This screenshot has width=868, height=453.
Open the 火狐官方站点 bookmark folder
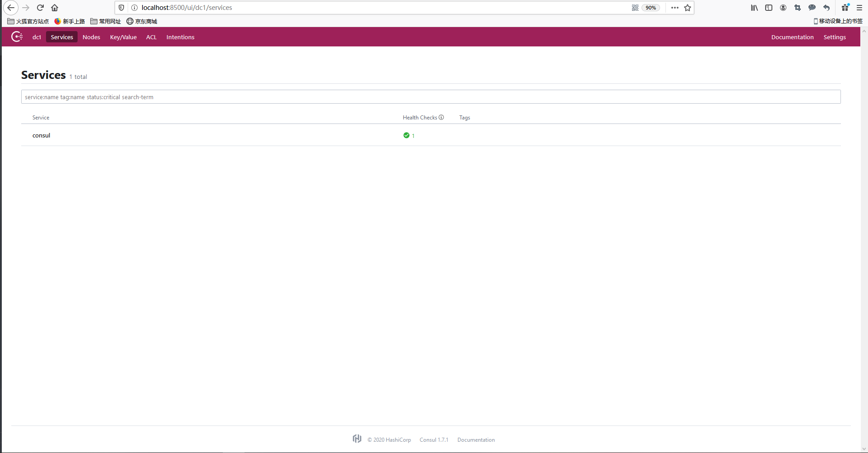pos(28,21)
